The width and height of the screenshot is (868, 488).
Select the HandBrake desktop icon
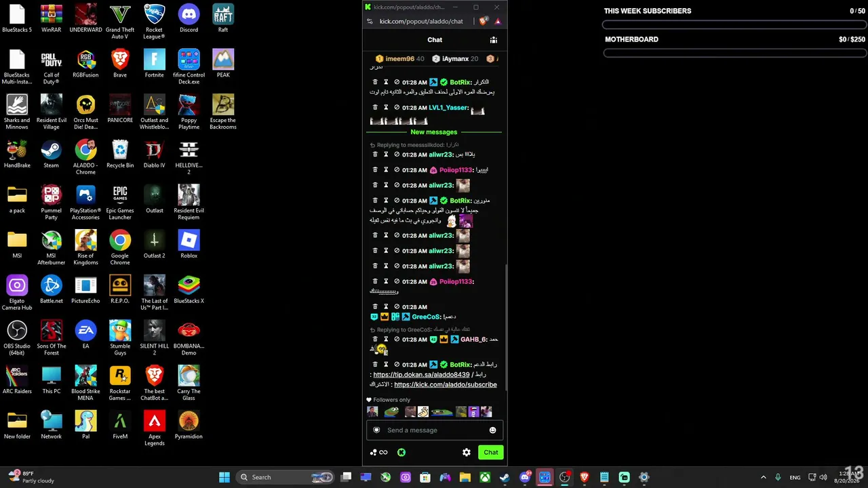[17, 154]
